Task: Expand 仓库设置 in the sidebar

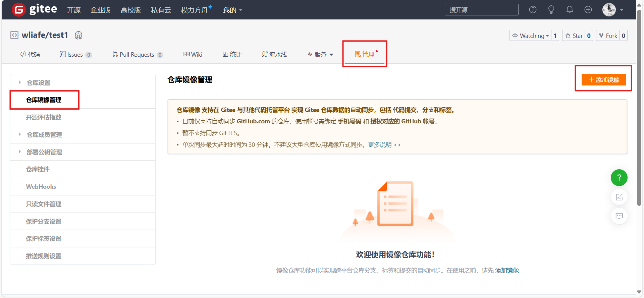Action: 38,82
